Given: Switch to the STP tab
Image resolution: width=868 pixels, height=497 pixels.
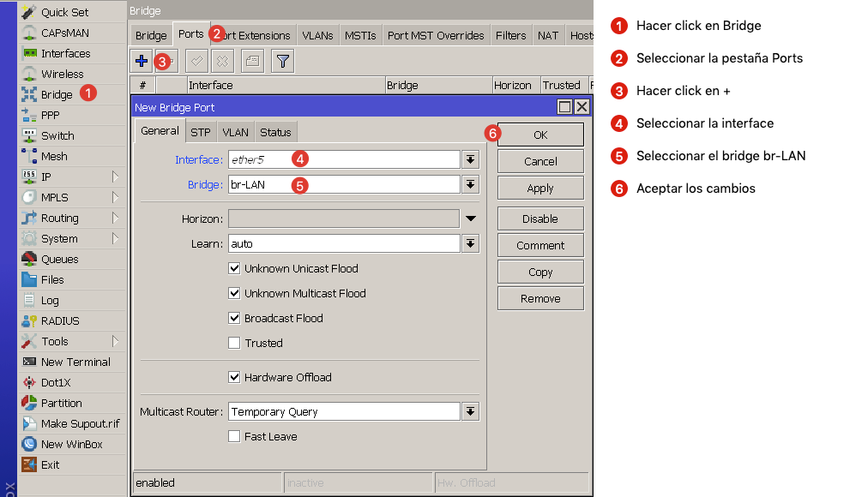Looking at the screenshot, I should (200, 132).
